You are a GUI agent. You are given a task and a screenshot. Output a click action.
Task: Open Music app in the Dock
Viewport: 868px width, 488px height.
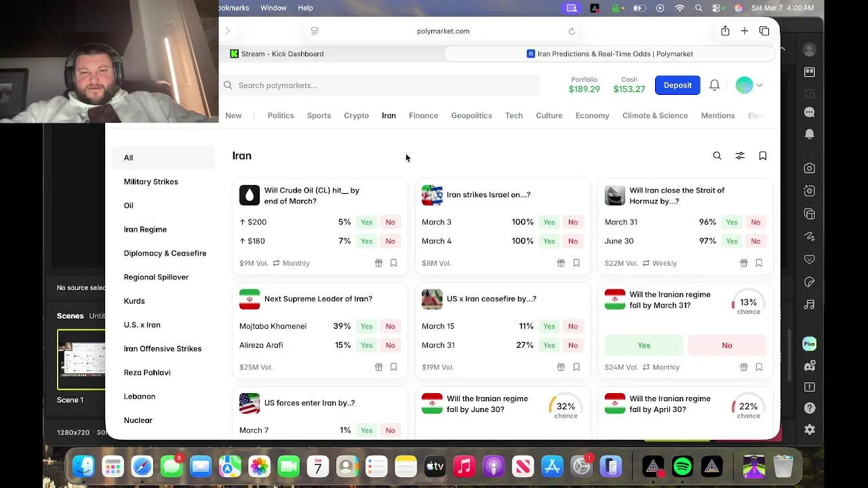click(465, 467)
